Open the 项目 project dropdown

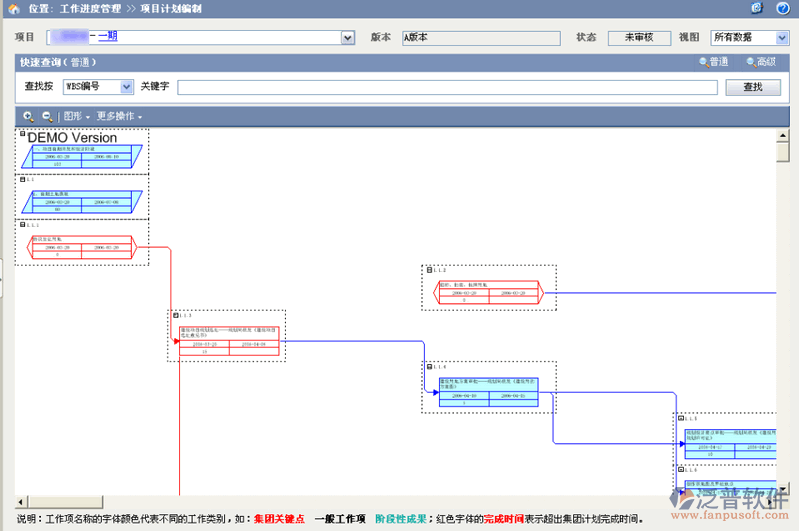[x=348, y=38]
